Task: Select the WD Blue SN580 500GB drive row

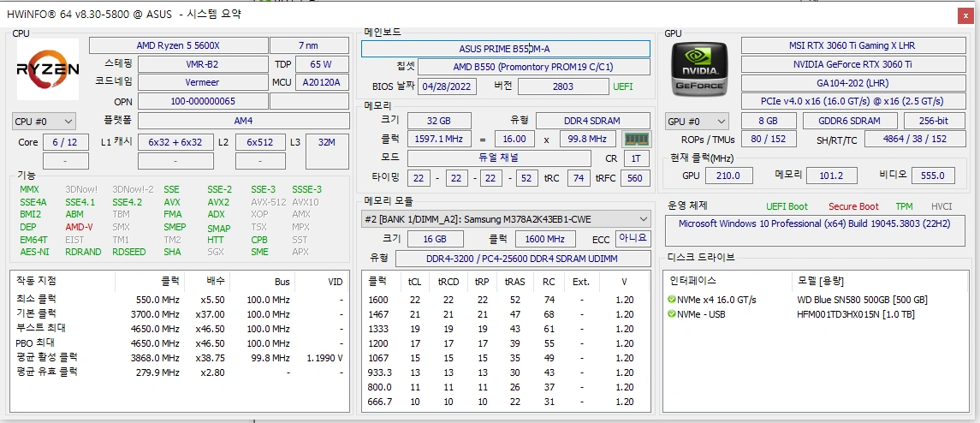Action: tap(817, 300)
